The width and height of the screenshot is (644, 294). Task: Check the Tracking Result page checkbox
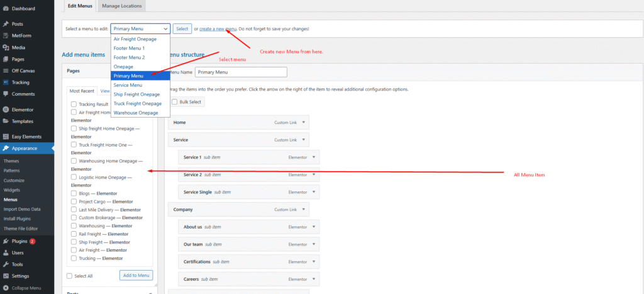(x=74, y=105)
